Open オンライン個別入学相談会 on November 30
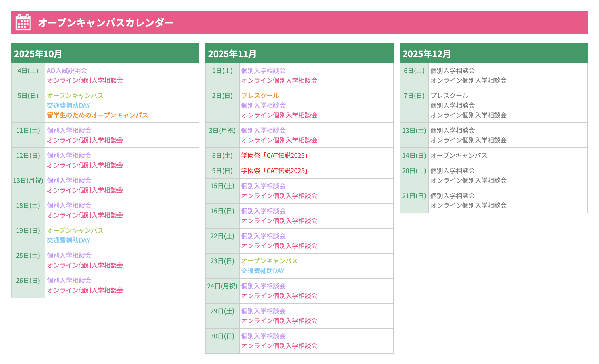This screenshot has height=364, width=599. coord(279,346)
